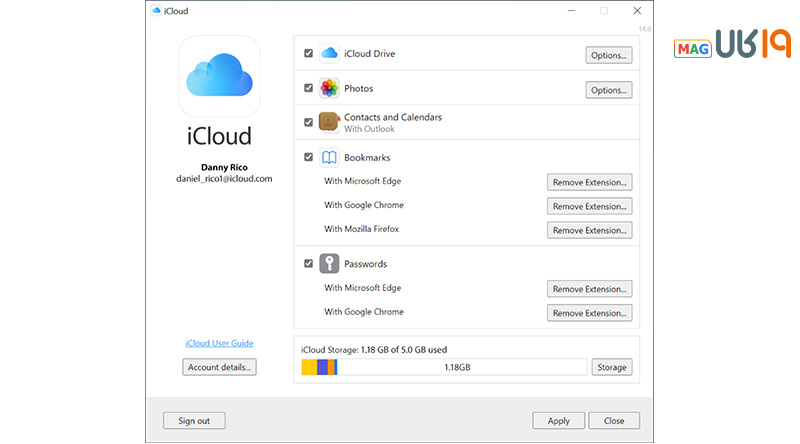Screen dimensions: 800x444
Task: Click the iCloud Drive cloud icon
Action: pyautogui.click(x=330, y=54)
